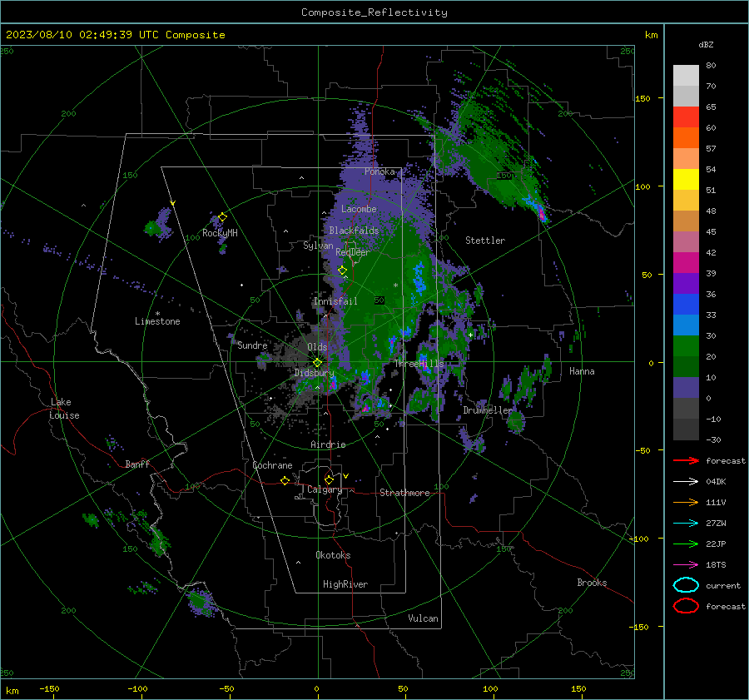
Task: Click the cyan current ellipse in legend
Action: point(686,585)
